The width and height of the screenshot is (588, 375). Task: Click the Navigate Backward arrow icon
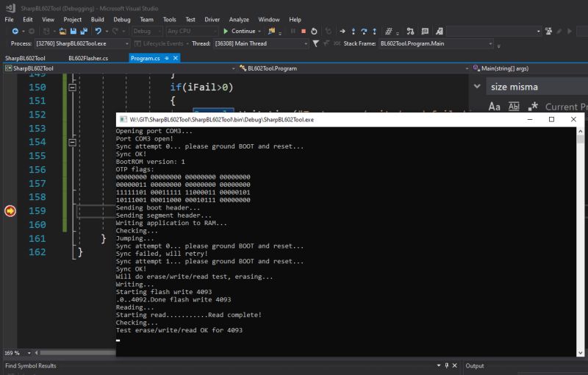coord(15,31)
